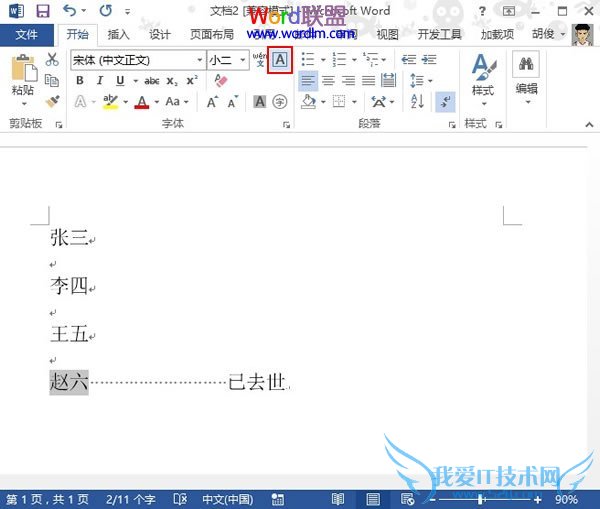Toggle subscript formatting
Viewport: 600px width, 509px height.
pos(172,81)
